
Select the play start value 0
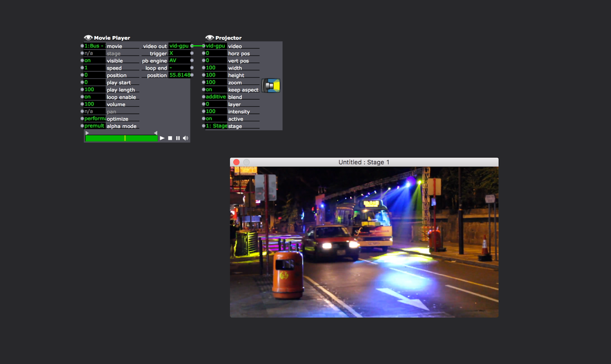pos(95,82)
